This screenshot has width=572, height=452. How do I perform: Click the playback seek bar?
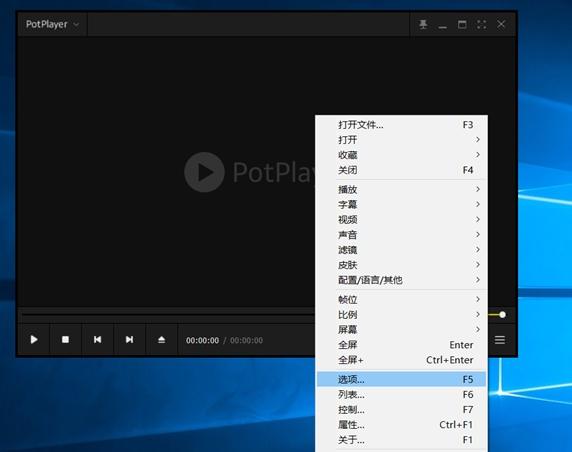pyautogui.click(x=168, y=314)
